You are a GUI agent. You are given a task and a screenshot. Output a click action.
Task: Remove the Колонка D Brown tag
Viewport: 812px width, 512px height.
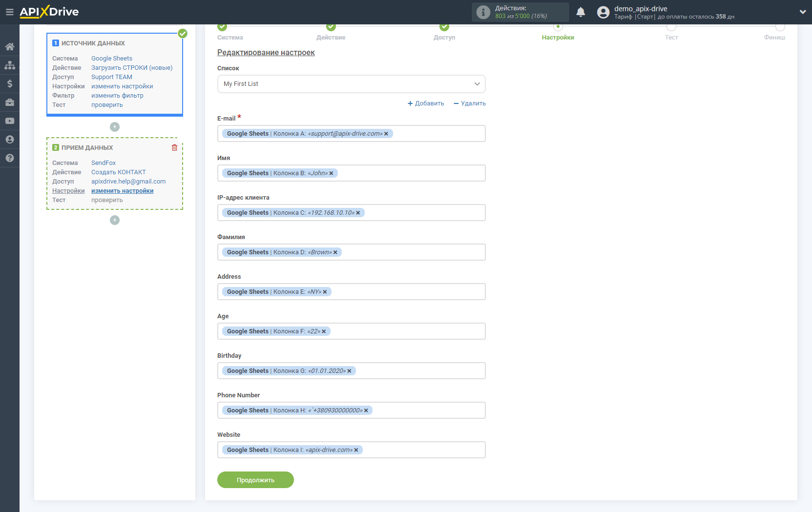pos(335,252)
